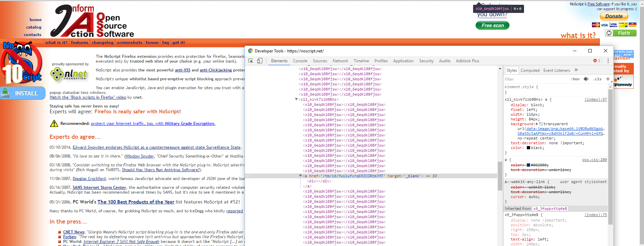Open the anti-Clickjacking link

(x=216, y=70)
